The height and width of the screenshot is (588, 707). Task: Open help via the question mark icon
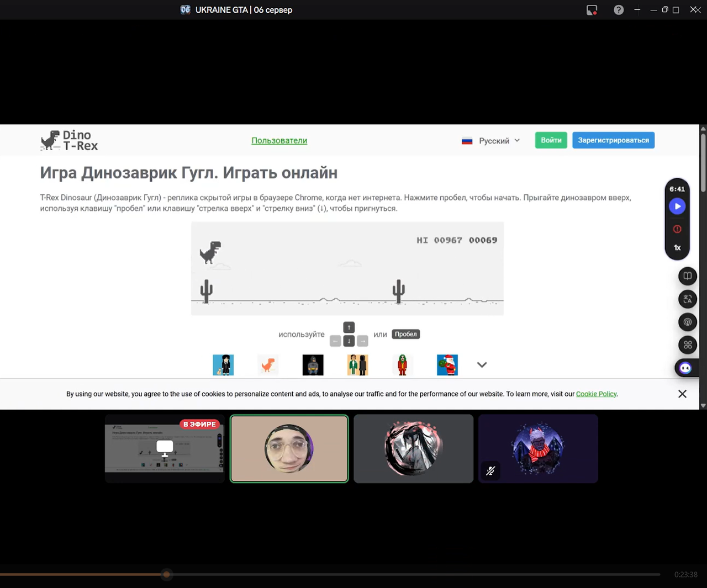point(619,10)
